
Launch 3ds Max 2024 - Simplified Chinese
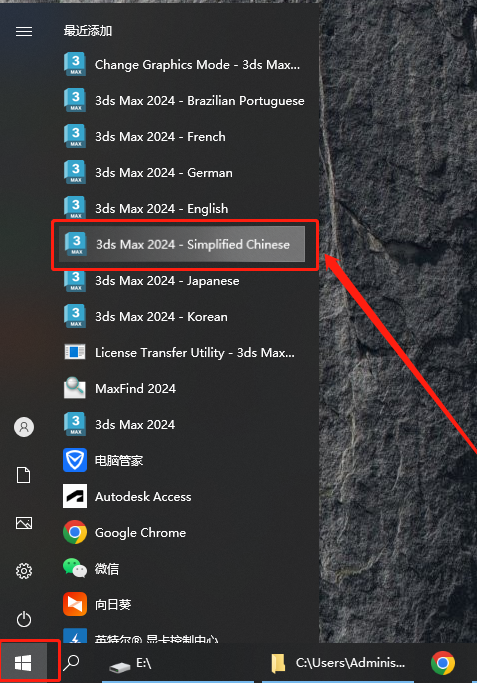click(x=182, y=244)
